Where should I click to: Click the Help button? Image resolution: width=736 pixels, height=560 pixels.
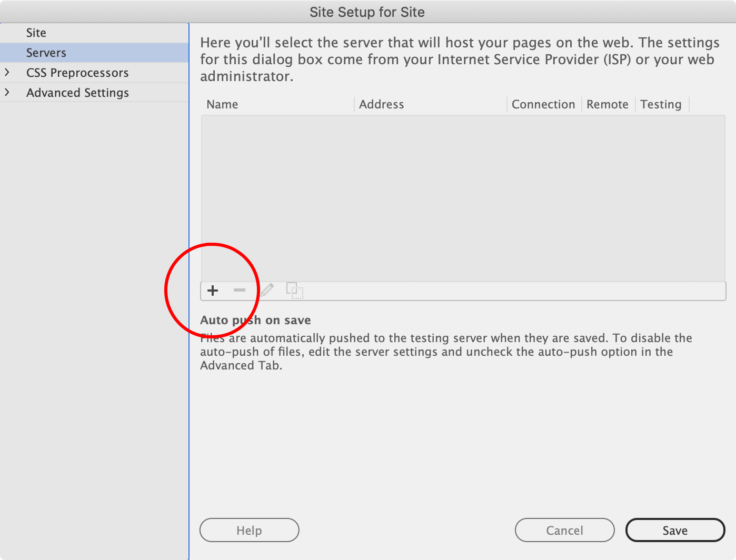(249, 530)
